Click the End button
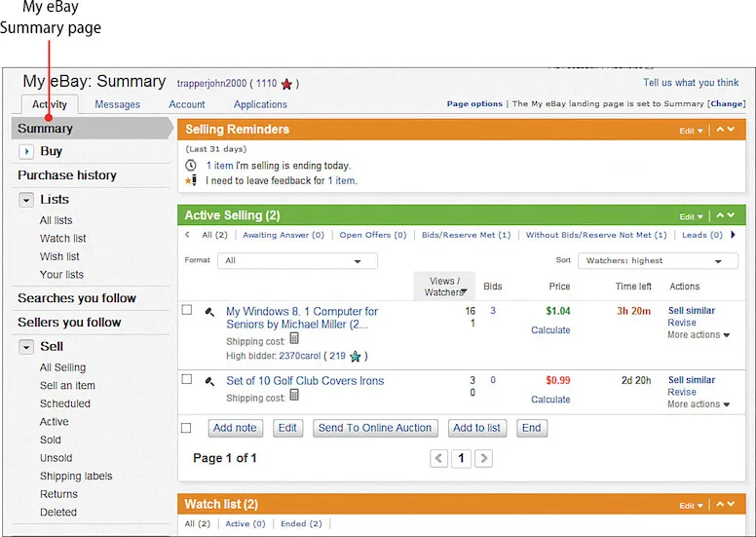The image size is (756, 537). [x=531, y=428]
